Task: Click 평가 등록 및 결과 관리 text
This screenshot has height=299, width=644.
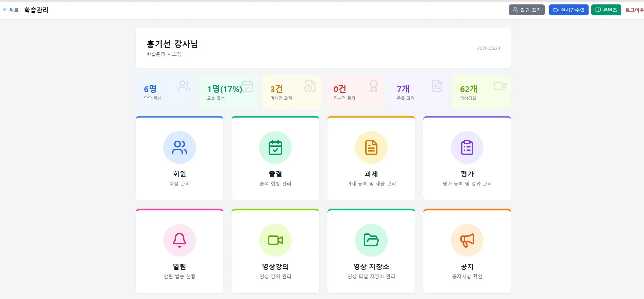Action: [x=467, y=183]
